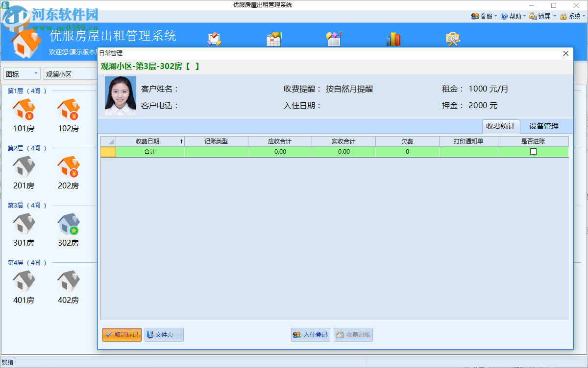Select room 302房 house icon
Viewport: 588px width, 368px height.
pos(68,225)
